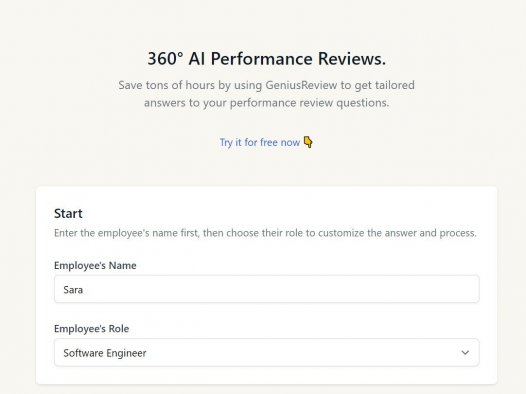This screenshot has height=394, width=526.
Task: Click the 'Enter the employee's name first' instruction text
Action: (265, 233)
